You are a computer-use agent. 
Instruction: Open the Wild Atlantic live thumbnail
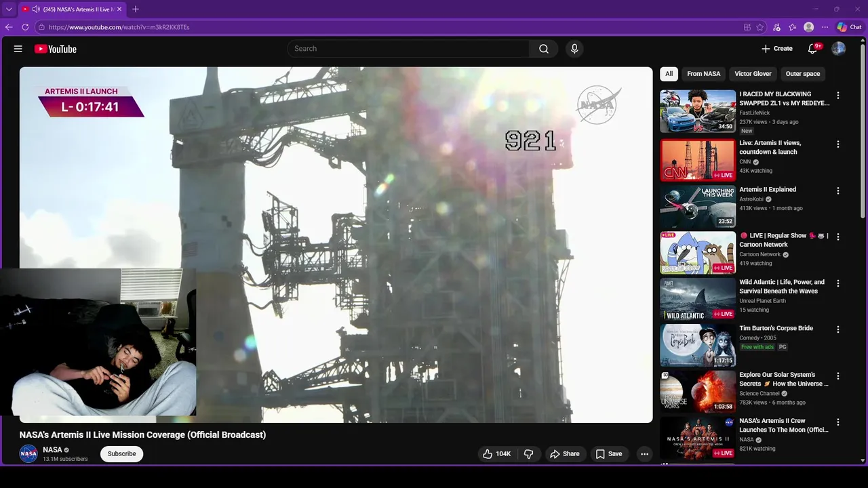(698, 299)
